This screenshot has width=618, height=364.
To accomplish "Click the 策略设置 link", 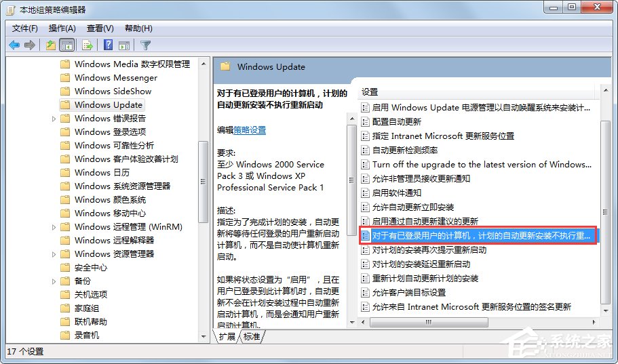I will [x=250, y=130].
